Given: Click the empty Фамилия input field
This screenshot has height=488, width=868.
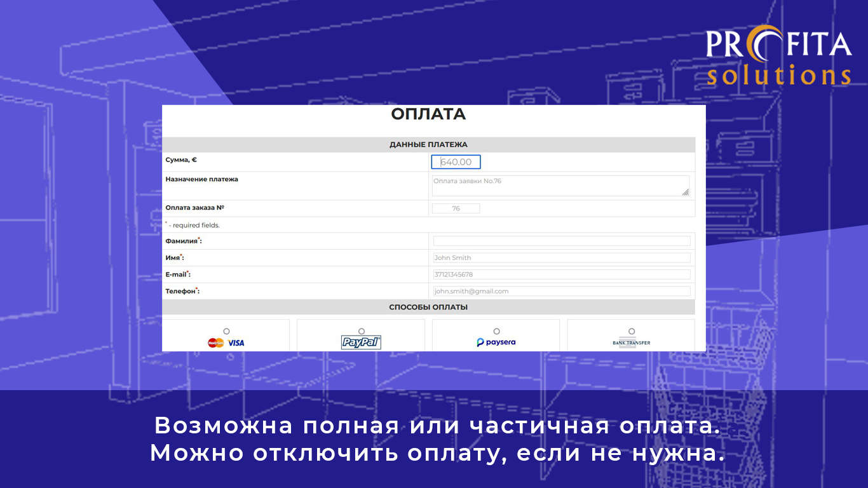Looking at the screenshot, I should [561, 241].
